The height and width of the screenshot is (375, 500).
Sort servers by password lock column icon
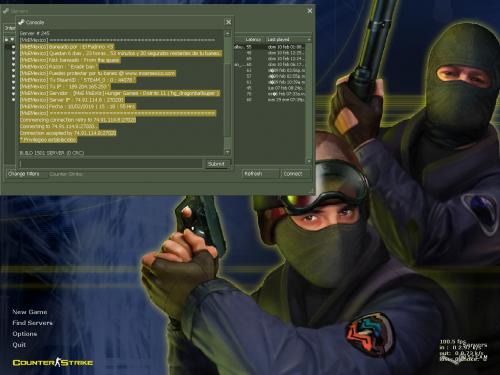coord(7,40)
